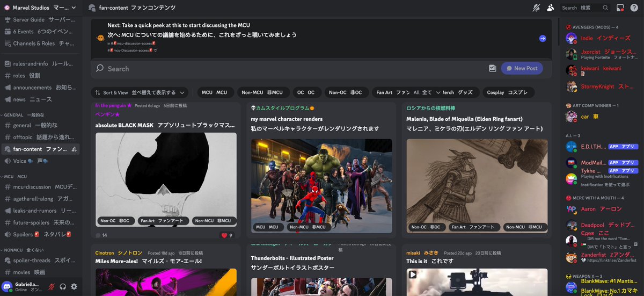644x296 pixels.
Task: Open agatha-all-along channel
Action: coord(40,199)
